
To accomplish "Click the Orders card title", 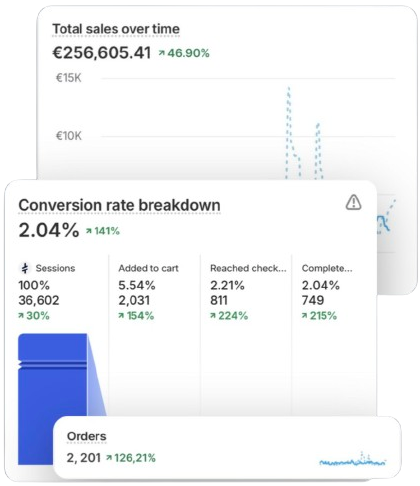I will coord(87,436).
